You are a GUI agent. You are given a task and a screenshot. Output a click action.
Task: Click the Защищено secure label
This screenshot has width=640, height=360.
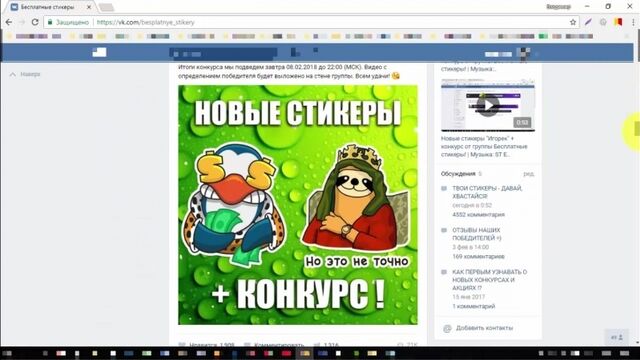[72, 22]
